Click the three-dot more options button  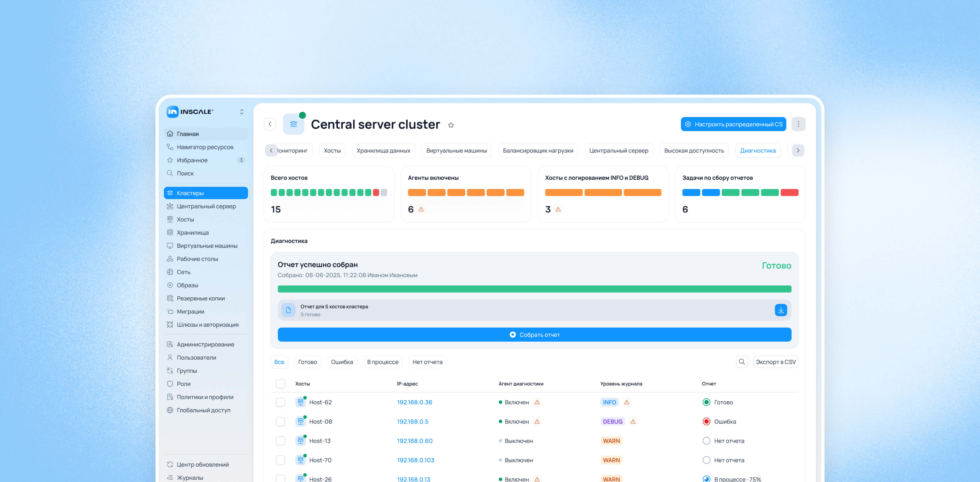798,124
